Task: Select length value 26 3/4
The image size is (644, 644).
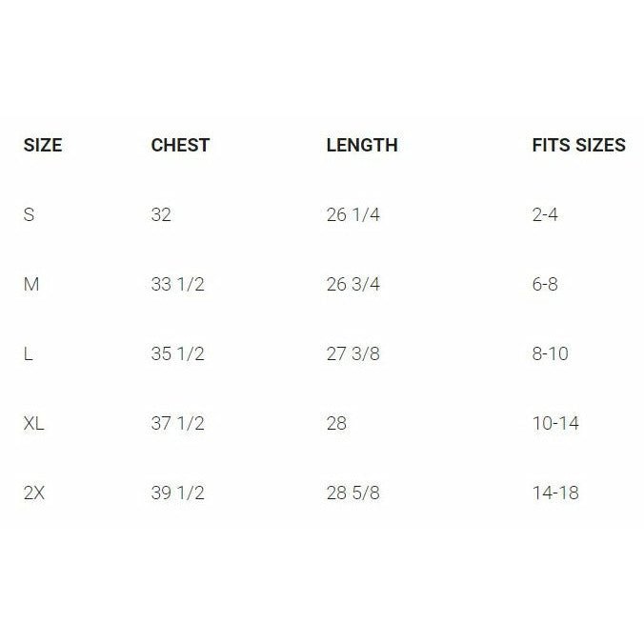Action: click(x=352, y=285)
